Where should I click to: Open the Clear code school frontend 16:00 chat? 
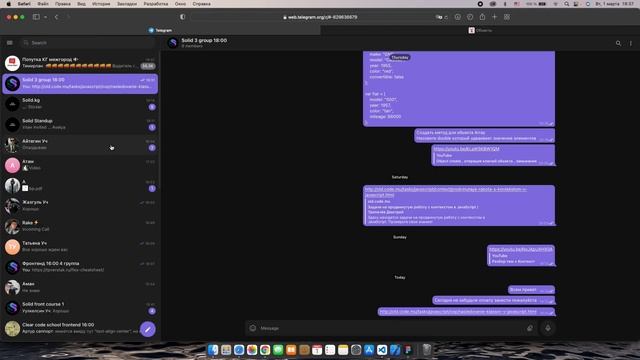[80, 328]
